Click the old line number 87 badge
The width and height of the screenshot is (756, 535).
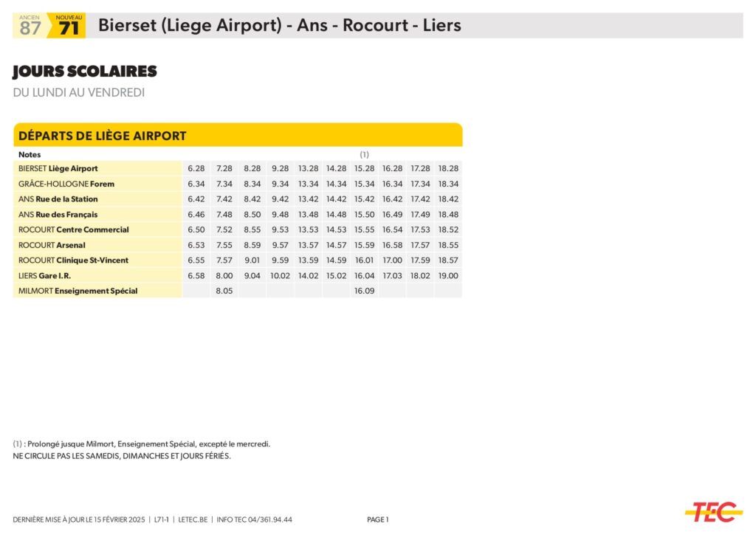click(x=30, y=27)
